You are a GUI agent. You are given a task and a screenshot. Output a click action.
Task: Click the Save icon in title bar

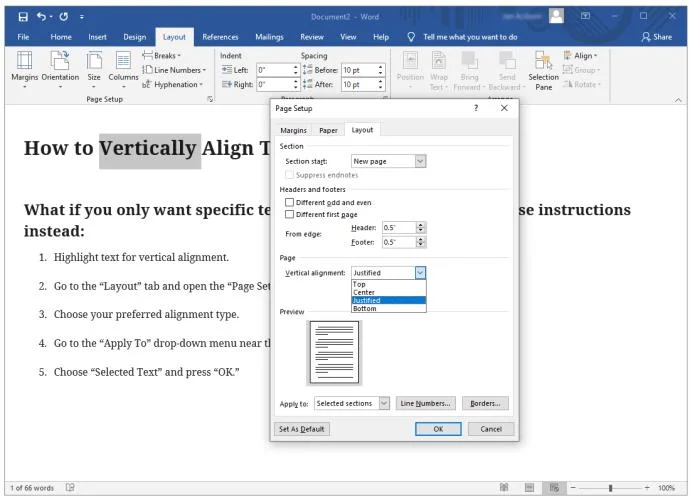pos(23,17)
